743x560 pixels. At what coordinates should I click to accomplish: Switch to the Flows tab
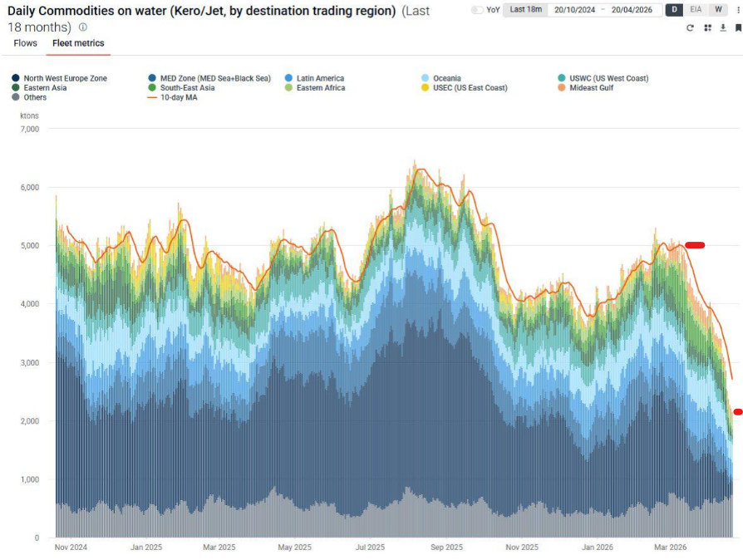click(x=25, y=43)
